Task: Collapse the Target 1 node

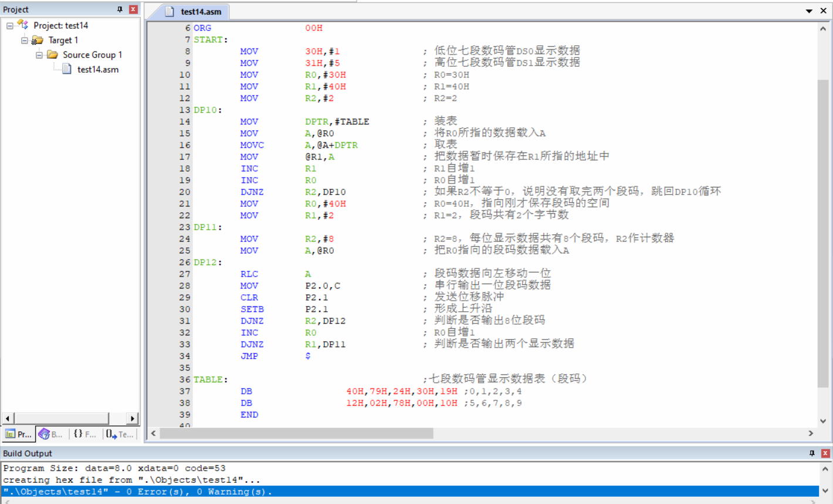Action: point(25,40)
